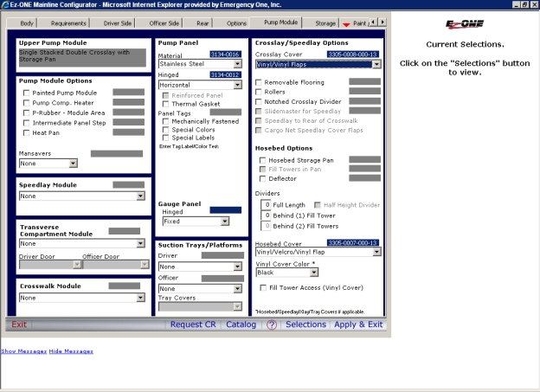Check Pump Comp. Heater option
Screen dimensions: 540x392
pos(26,103)
